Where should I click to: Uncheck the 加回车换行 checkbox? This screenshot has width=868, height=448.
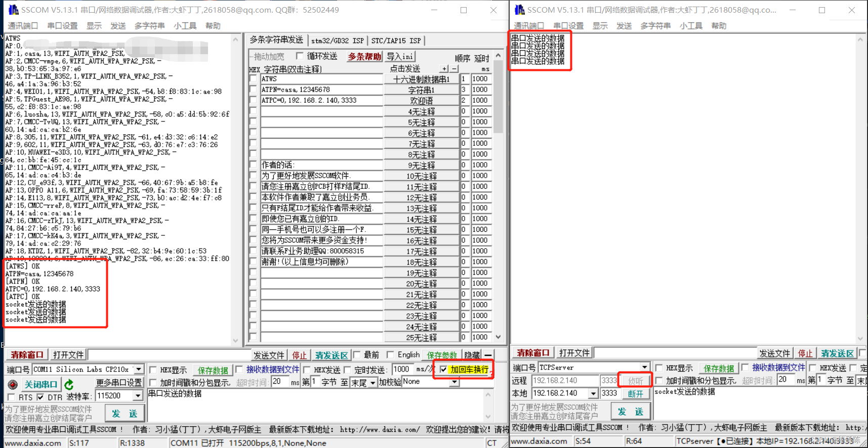coord(444,370)
